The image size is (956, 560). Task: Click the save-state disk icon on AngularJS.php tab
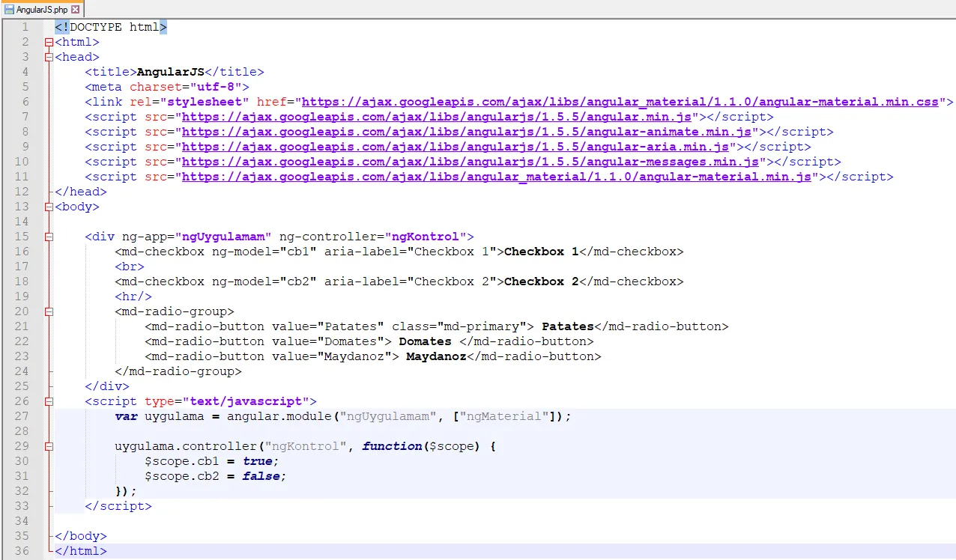coord(10,10)
